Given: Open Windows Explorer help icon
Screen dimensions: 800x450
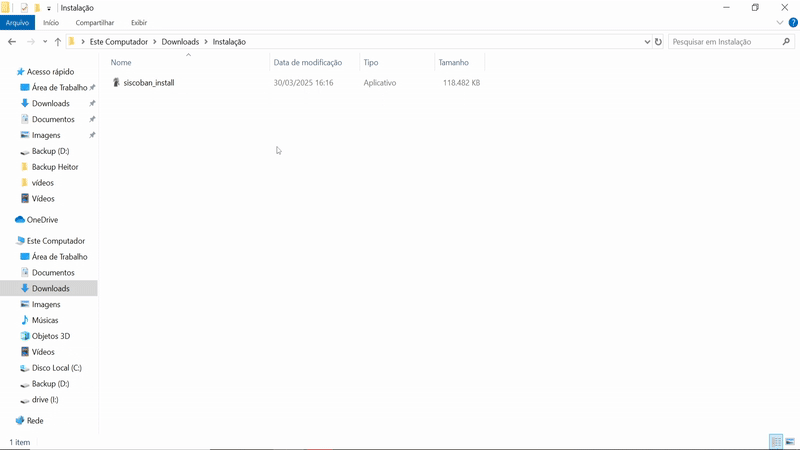Looking at the screenshot, I should tap(793, 22).
